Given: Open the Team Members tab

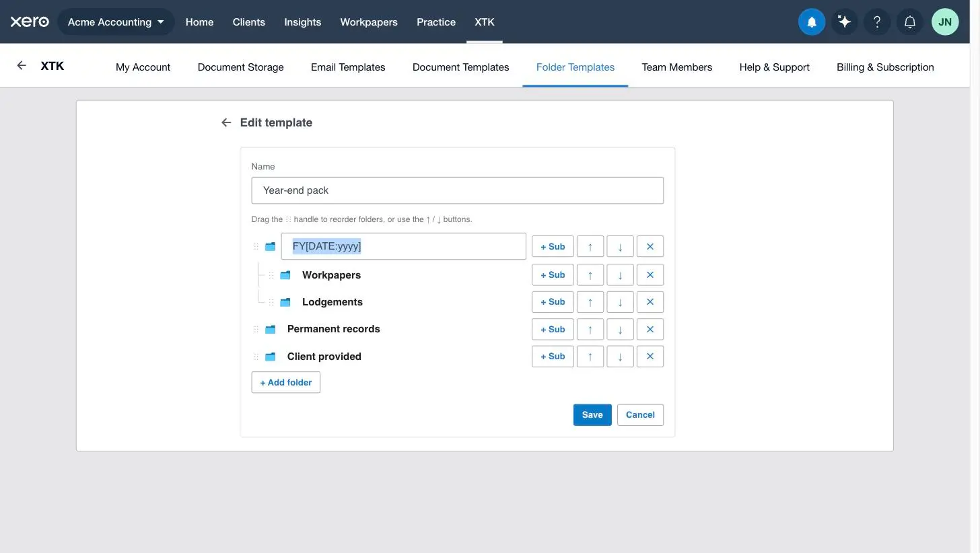Looking at the screenshot, I should pos(676,67).
